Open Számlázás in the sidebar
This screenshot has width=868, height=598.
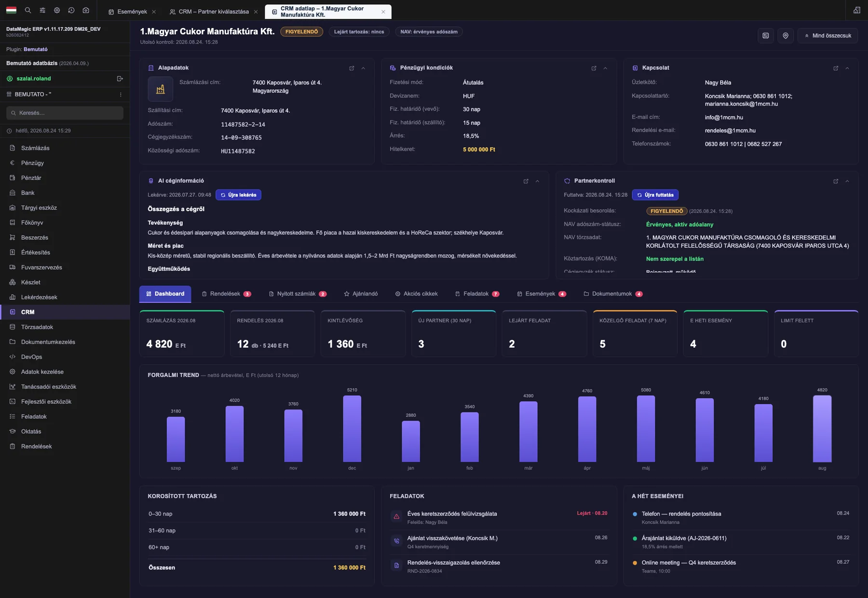65,148
